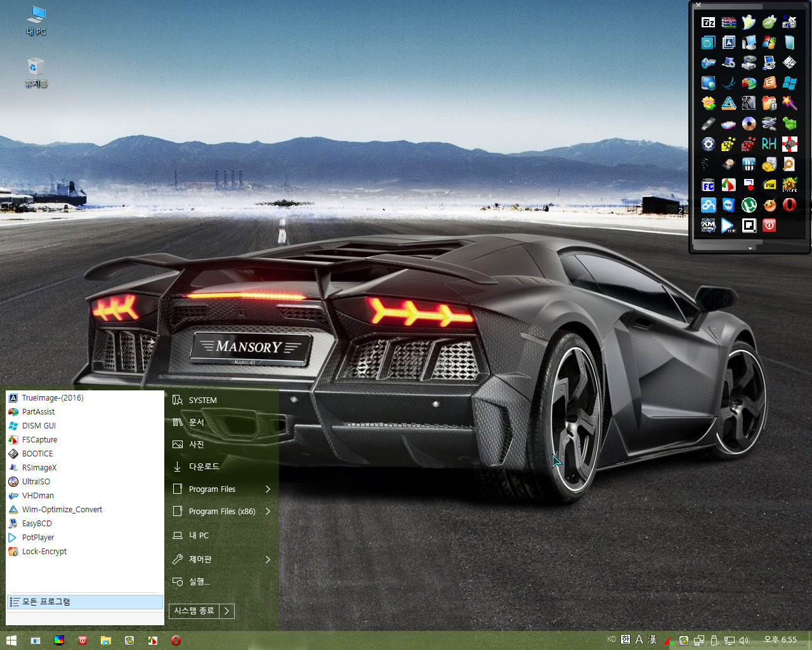Launch the magnifier document icon in dock
The image size is (812, 650).
coord(790,164)
